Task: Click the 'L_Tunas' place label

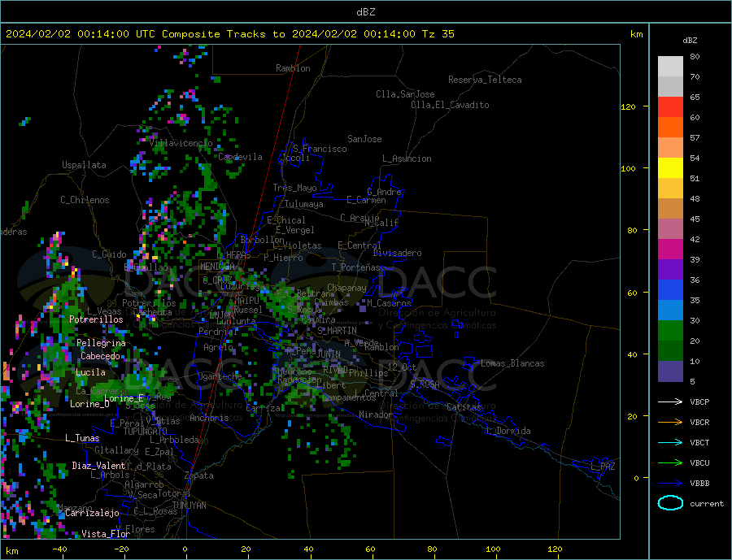Action: [82, 438]
